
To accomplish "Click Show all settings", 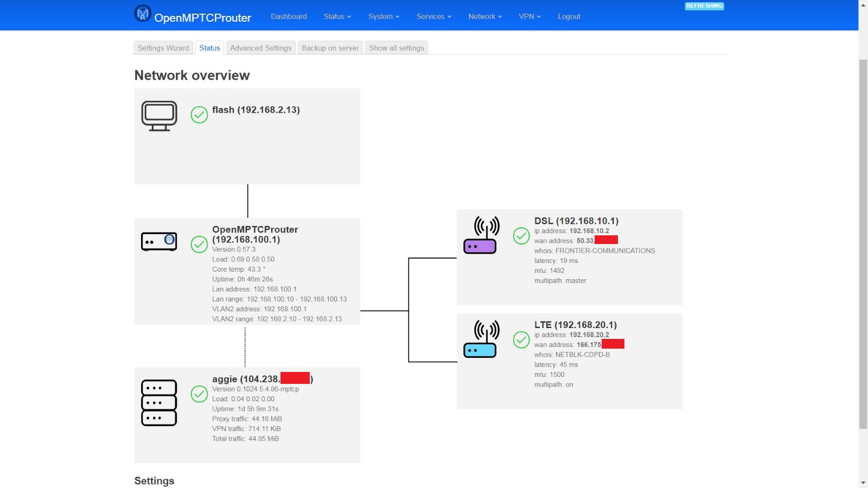I will coord(396,48).
